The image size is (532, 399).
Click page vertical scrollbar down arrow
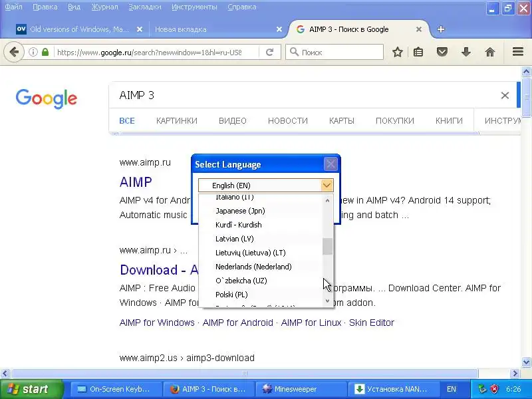(x=526, y=362)
